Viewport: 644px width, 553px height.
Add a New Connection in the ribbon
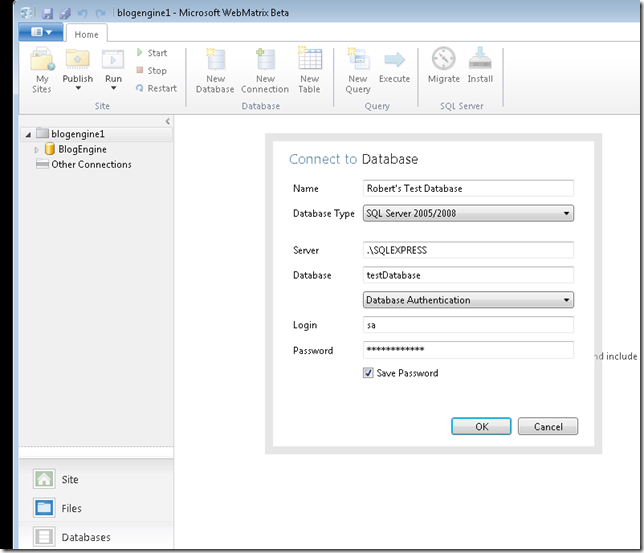pos(265,71)
